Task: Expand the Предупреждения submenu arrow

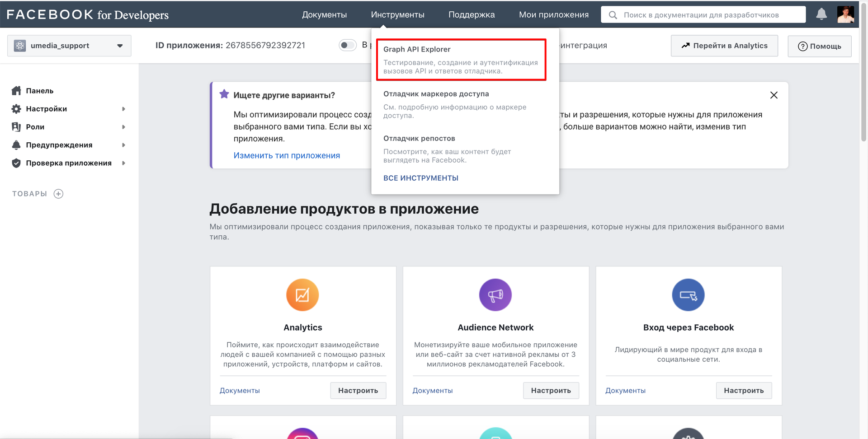Action: (123, 145)
